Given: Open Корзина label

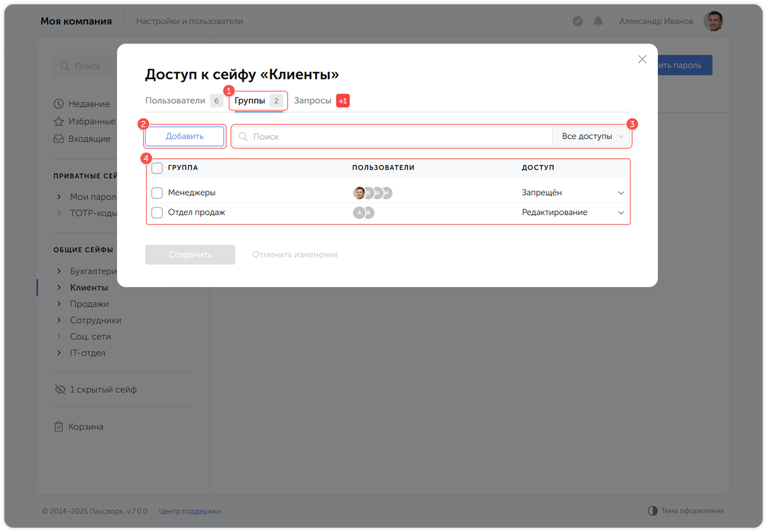Looking at the screenshot, I should [86, 427].
